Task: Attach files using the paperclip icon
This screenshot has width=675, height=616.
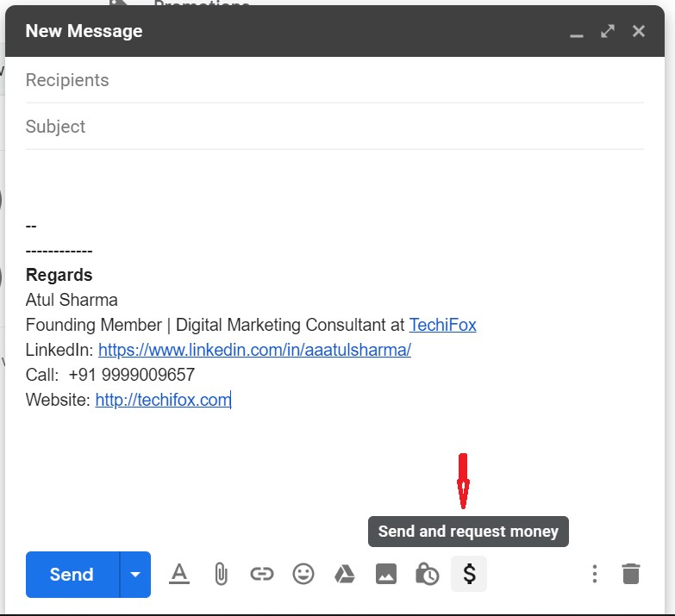Action: coord(221,575)
